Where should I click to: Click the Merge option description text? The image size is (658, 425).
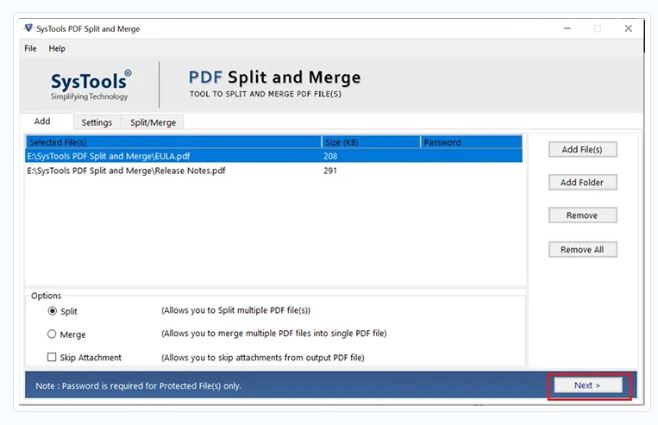point(274,334)
